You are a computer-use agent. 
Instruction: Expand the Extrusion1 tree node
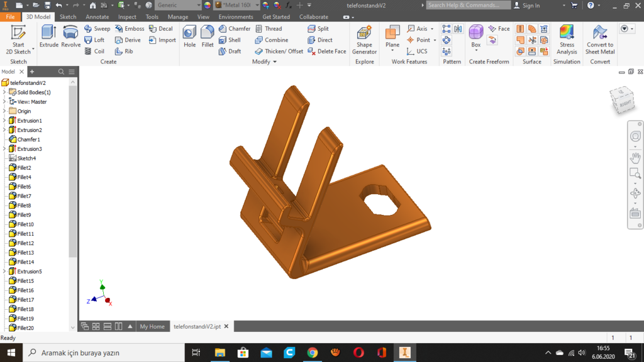click(x=4, y=121)
